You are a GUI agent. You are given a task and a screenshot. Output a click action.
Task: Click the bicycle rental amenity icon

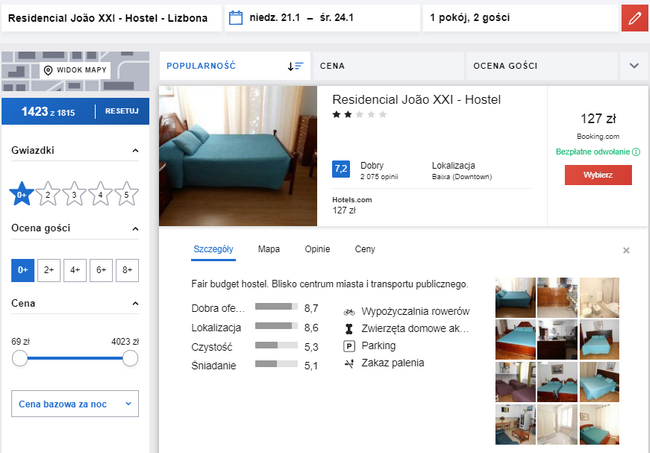pos(349,311)
